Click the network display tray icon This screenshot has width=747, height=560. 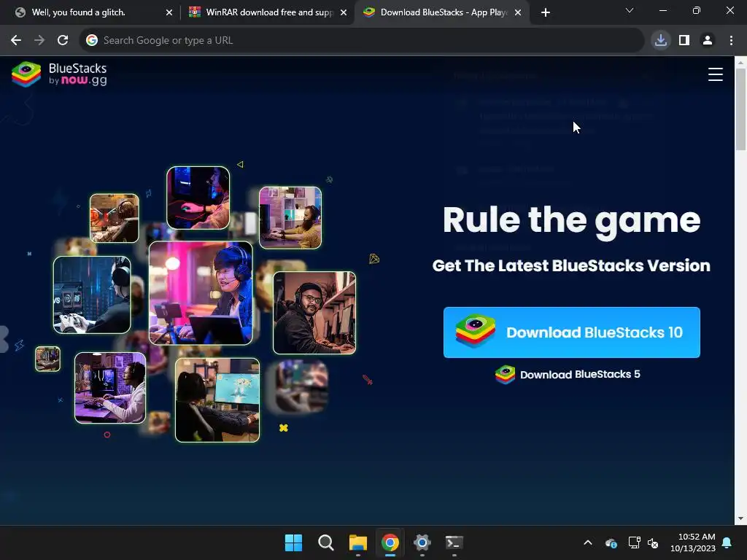634,542
